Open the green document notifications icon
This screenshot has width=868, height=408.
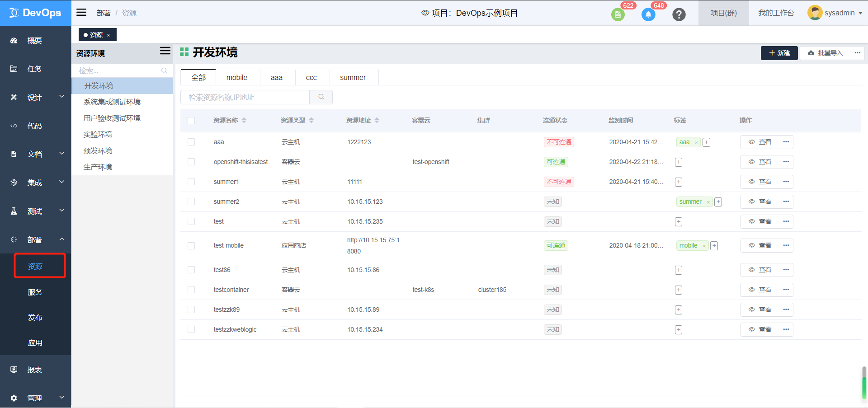tap(618, 14)
